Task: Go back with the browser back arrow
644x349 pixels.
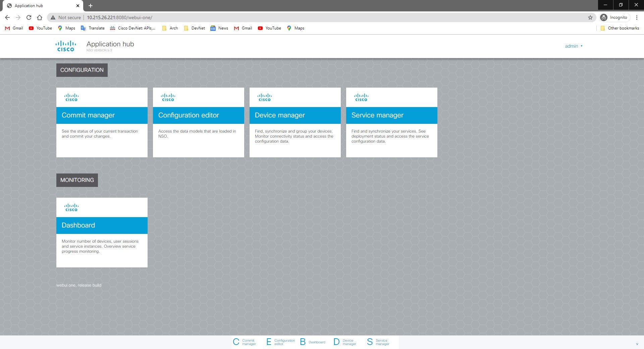Action: [7, 17]
